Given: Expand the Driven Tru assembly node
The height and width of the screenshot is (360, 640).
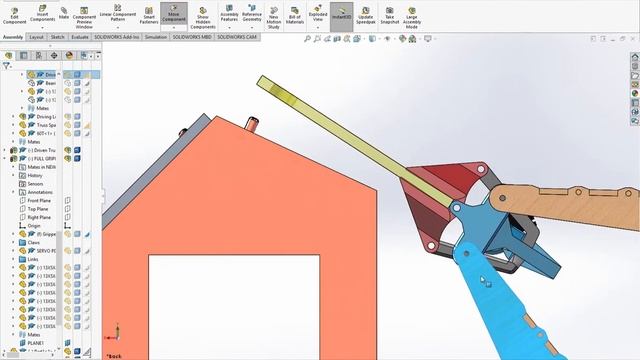Looking at the screenshot, I should tap(5, 150).
